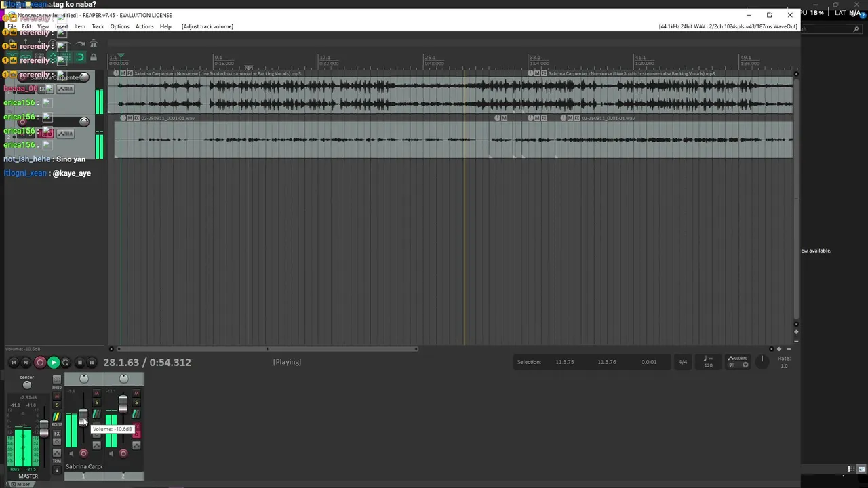This screenshot has width=868, height=488.
Task: Click master volume fader handle
Action: point(44,428)
